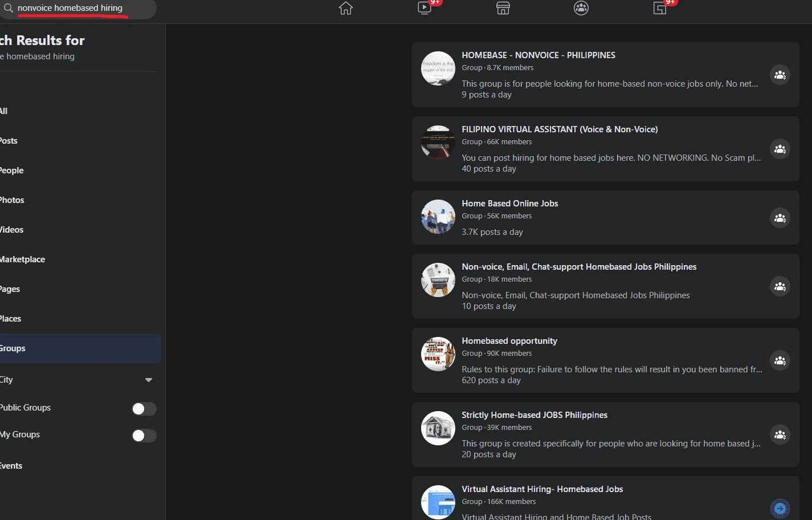Join Strictly Home-based JOBS Philippines group icon
The height and width of the screenshot is (520, 812).
pyautogui.click(x=780, y=434)
